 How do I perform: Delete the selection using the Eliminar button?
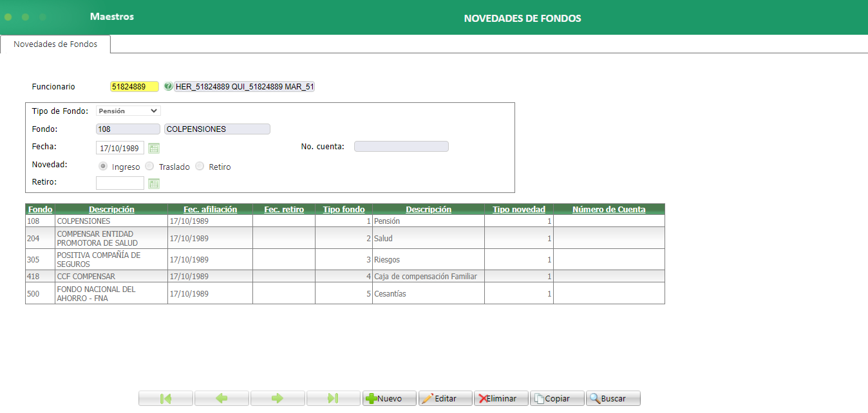[x=501, y=398]
